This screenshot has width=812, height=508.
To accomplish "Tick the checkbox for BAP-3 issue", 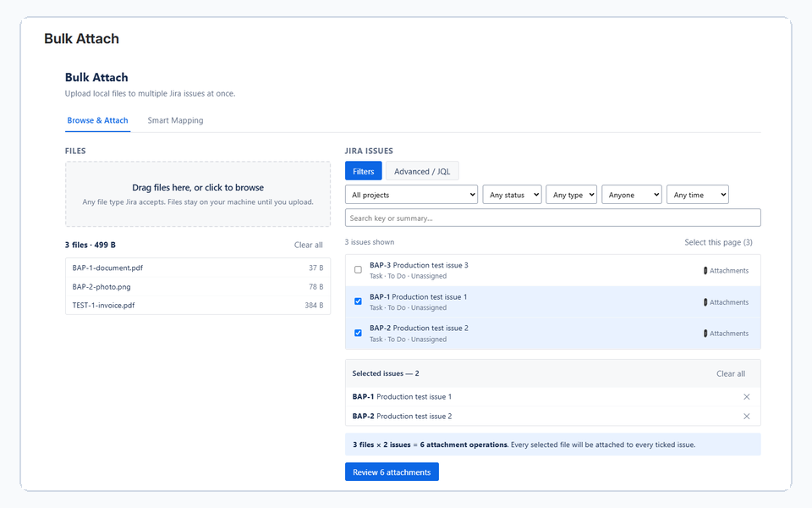I will point(358,269).
